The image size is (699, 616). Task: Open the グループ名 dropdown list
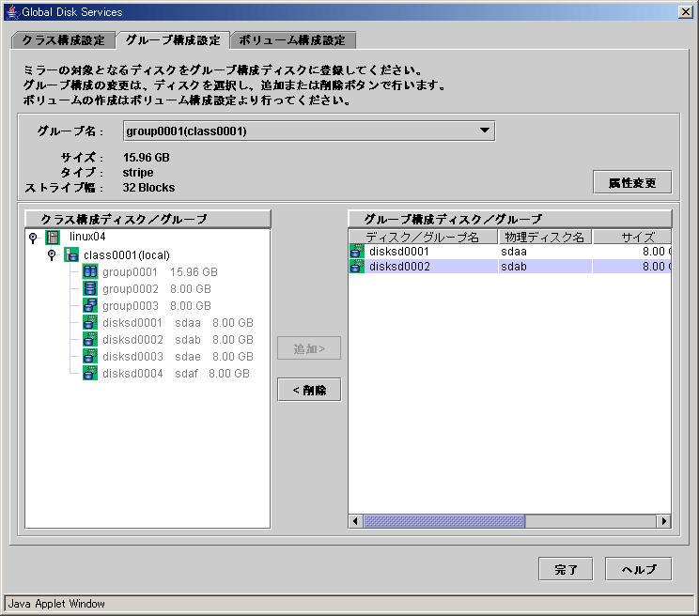pos(484,131)
